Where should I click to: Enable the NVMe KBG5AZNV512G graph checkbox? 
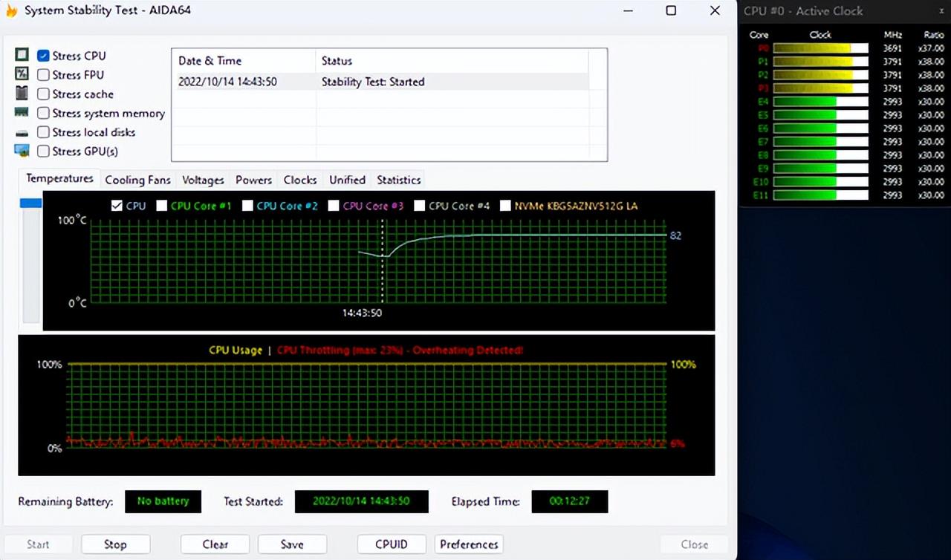505,206
